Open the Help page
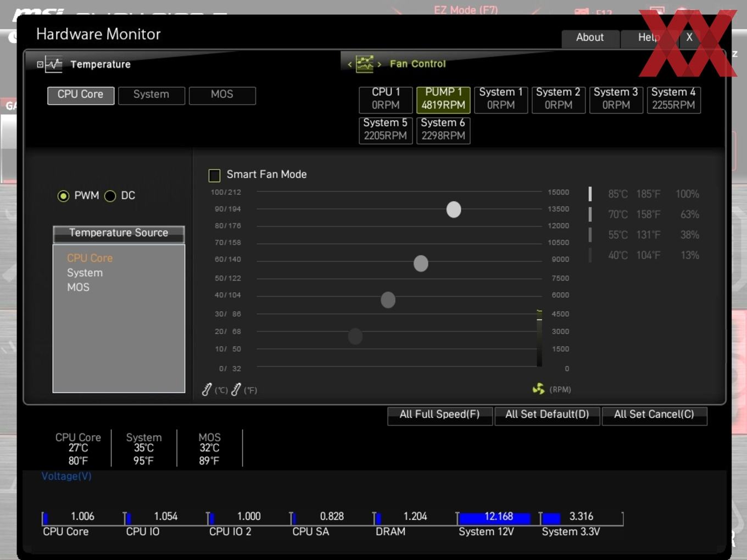 [x=649, y=38]
